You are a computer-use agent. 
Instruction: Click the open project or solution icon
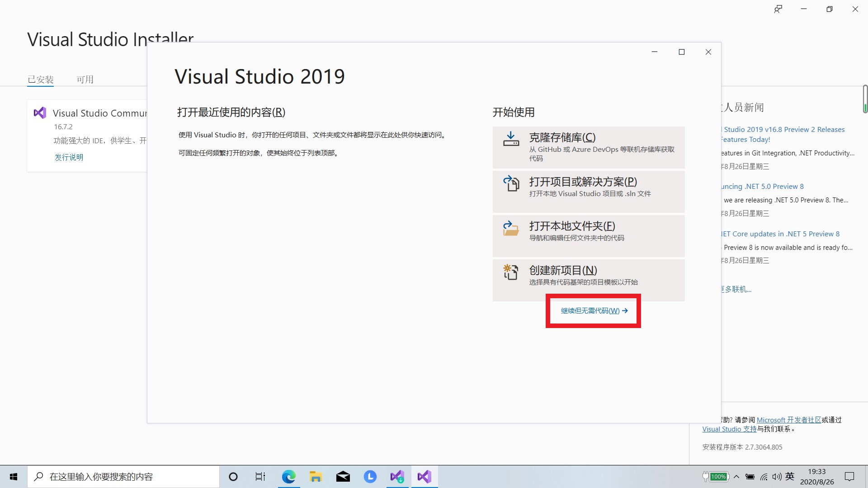(511, 183)
